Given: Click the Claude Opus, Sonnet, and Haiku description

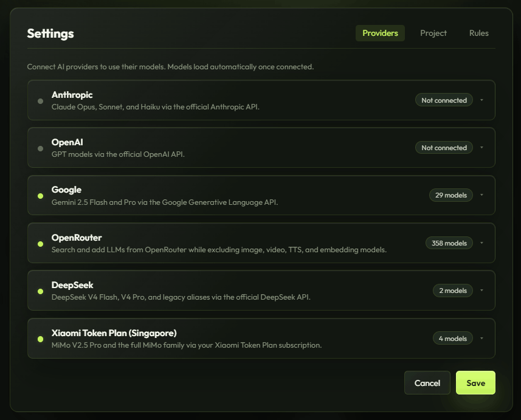Looking at the screenshot, I should coord(156,107).
